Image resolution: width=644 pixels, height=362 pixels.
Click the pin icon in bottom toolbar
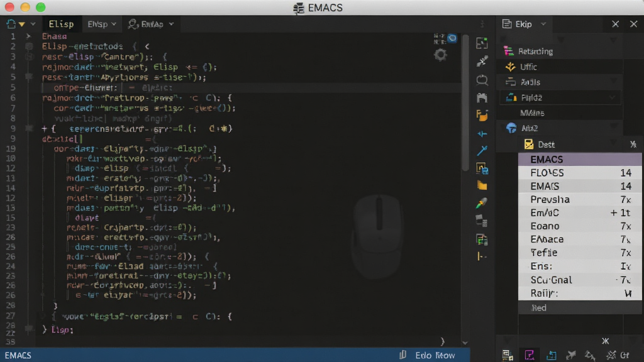coord(571,356)
